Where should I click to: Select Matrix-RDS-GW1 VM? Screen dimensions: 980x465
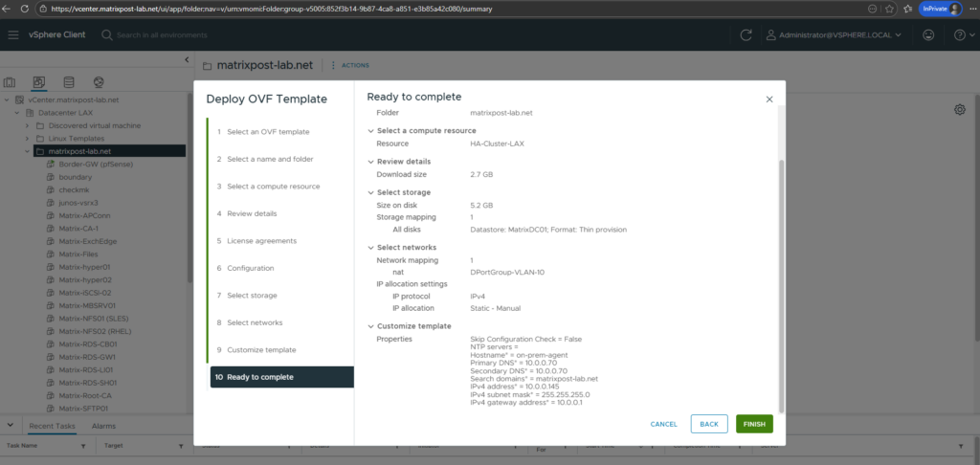click(x=87, y=357)
